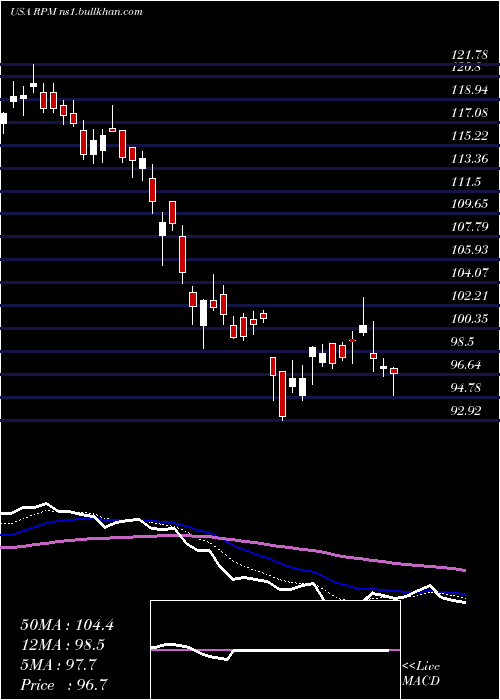Image resolution: width=500 pixels, height=700 pixels.
Task: Click the 107.79 price axis label
Action: [x=469, y=227]
